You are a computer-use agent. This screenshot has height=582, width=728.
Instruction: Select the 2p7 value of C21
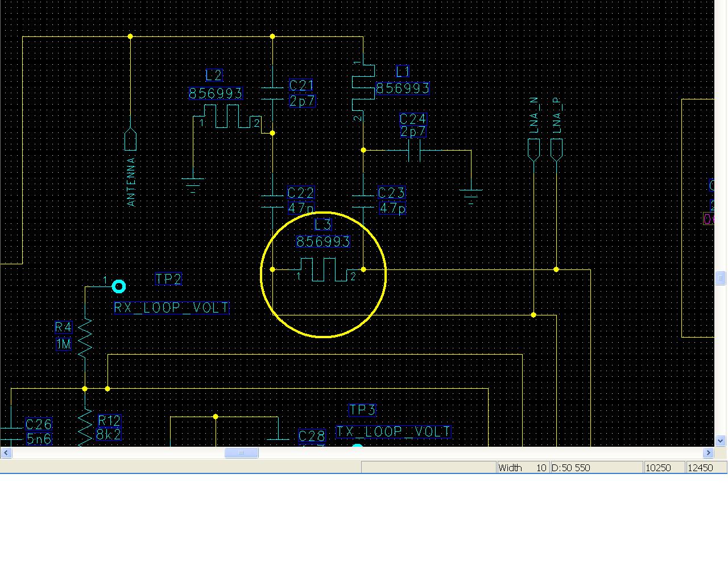coord(302,101)
